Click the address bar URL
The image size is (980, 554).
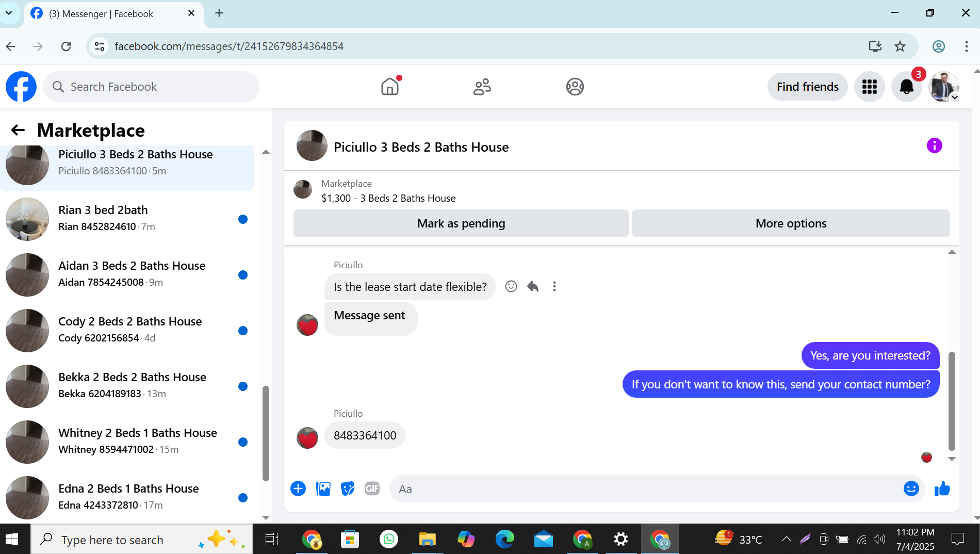point(229,46)
